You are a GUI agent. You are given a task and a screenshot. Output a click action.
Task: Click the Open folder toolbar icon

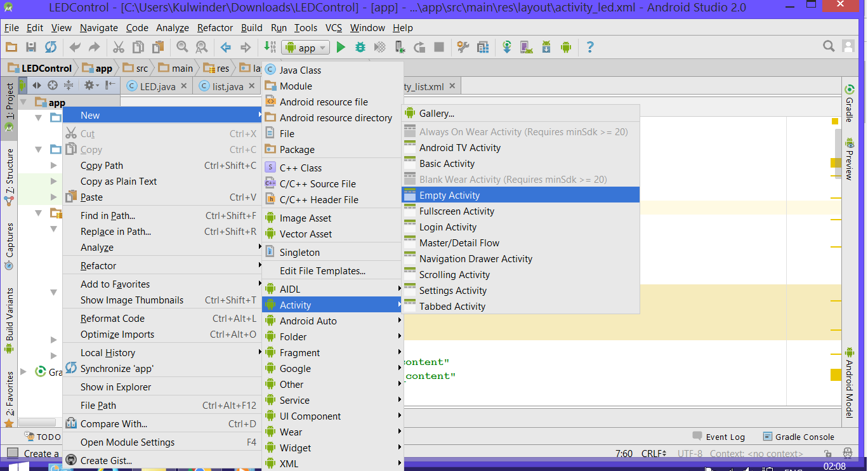[x=11, y=47]
